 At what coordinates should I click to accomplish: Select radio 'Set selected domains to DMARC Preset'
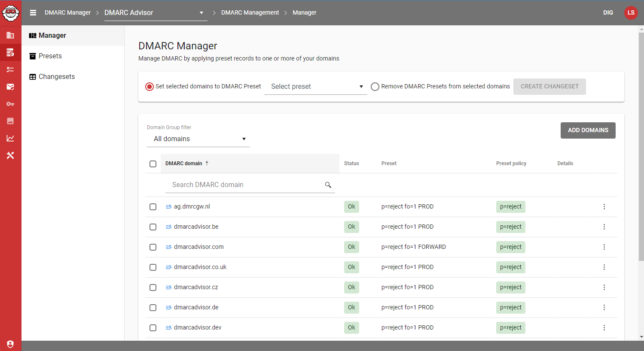click(x=150, y=86)
